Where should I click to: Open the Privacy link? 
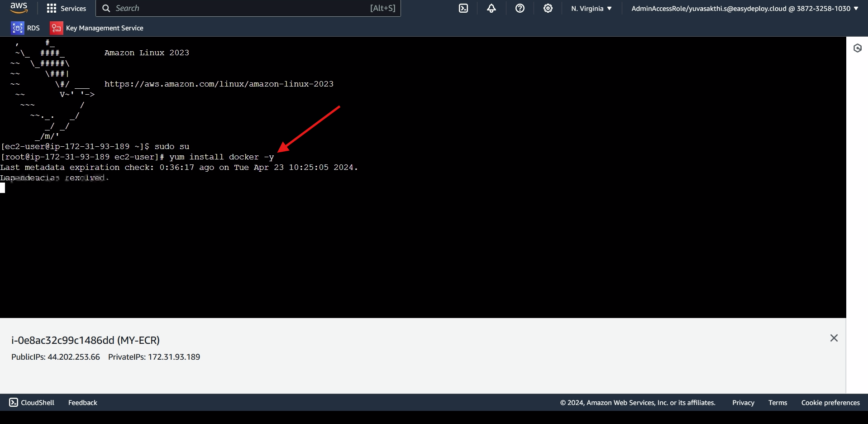coord(743,403)
